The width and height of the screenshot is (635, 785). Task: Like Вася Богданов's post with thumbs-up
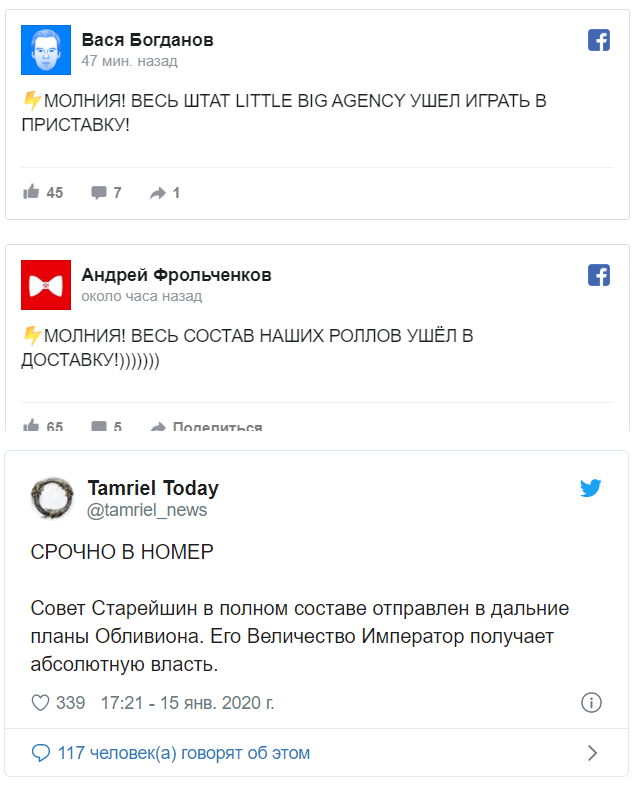32,192
